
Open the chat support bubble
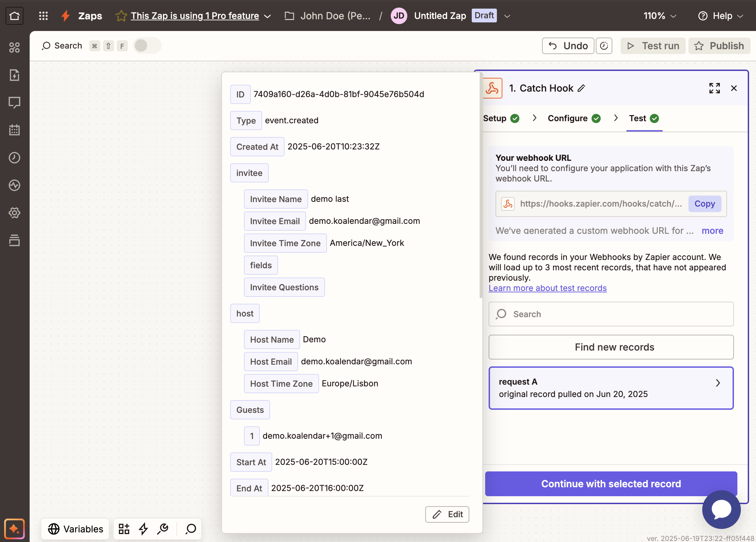pos(721,509)
